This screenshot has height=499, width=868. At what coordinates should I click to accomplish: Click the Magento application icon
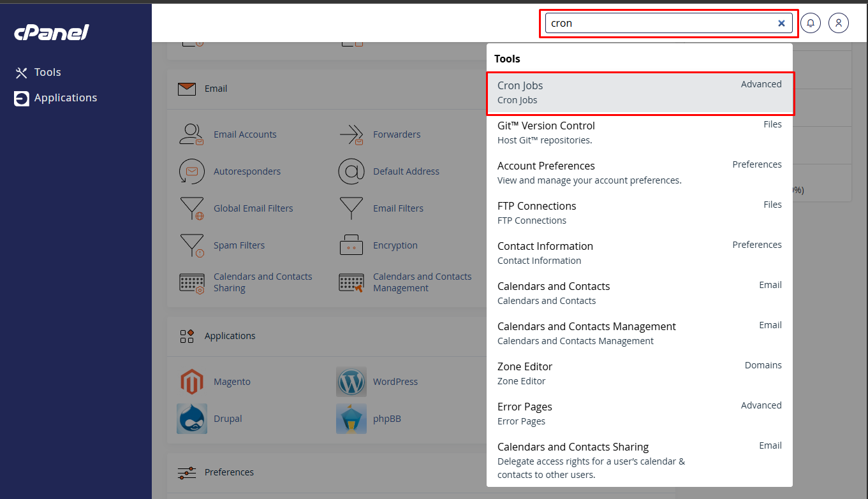tap(191, 382)
